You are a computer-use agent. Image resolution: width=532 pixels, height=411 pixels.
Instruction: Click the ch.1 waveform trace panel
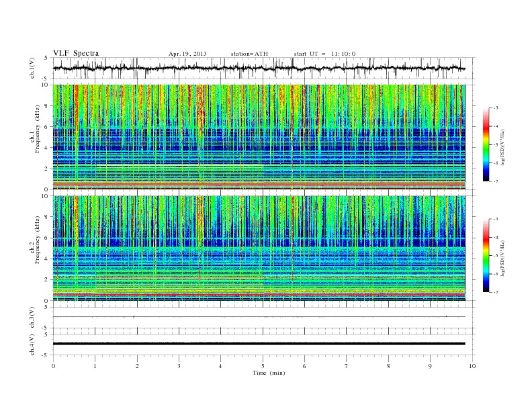pyautogui.click(x=263, y=68)
